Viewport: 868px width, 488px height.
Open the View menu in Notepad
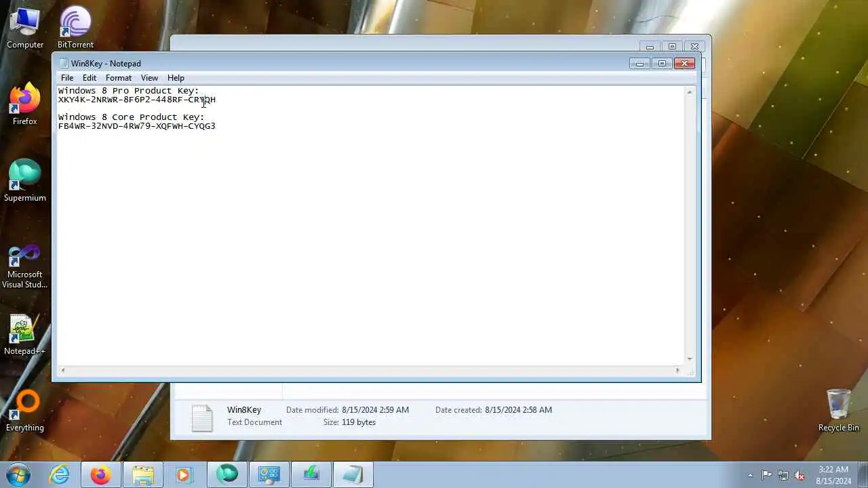coord(149,78)
